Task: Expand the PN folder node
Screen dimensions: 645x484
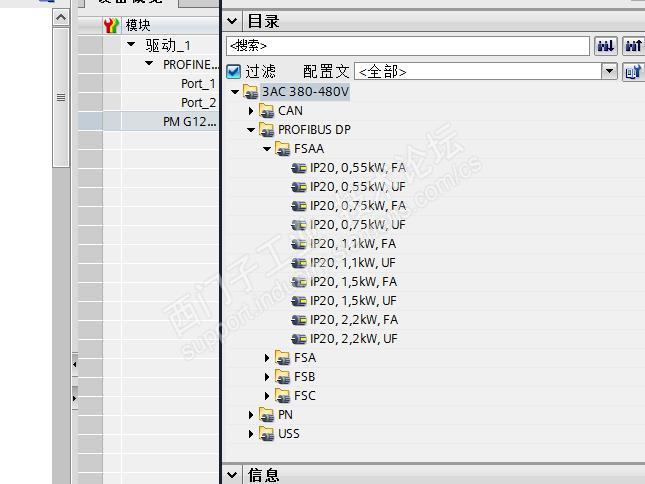Action: [x=251, y=415]
